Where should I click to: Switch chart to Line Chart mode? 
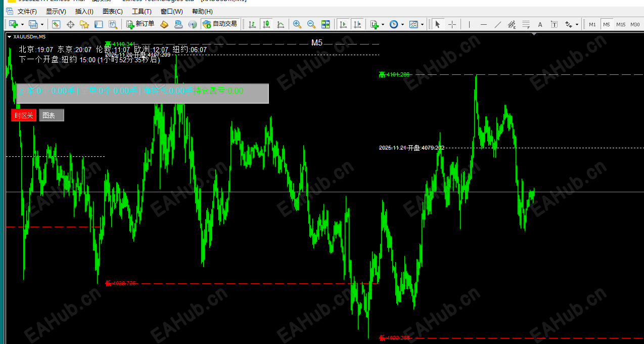coord(281,24)
